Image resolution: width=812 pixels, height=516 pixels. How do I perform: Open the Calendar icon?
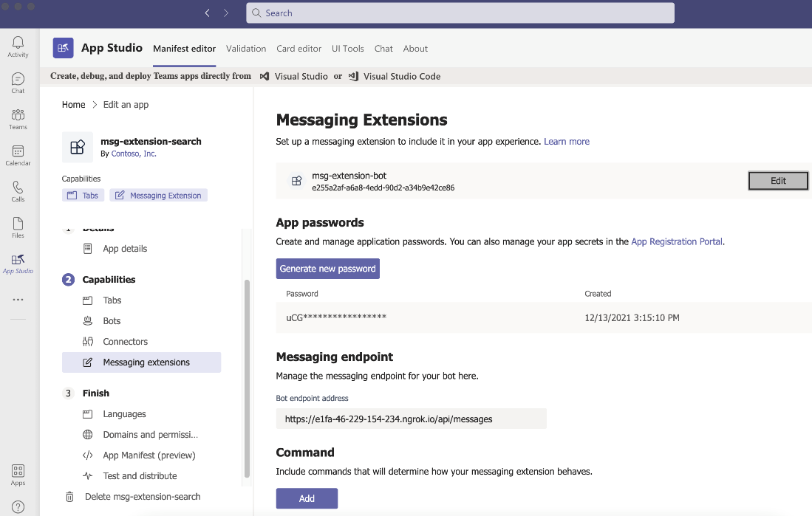click(18, 151)
